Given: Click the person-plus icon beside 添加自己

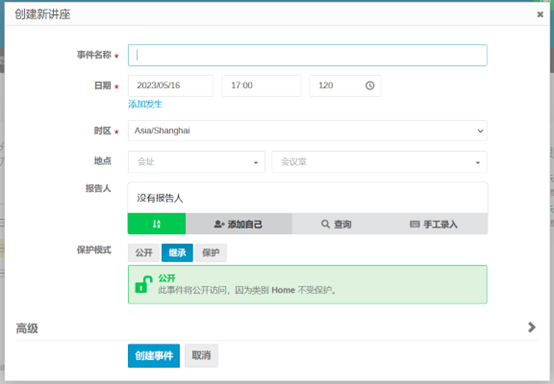Looking at the screenshot, I should pyautogui.click(x=219, y=224).
